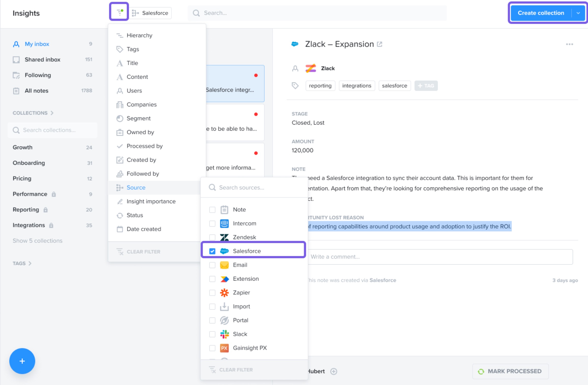Click the blue plus add note button

coord(22,361)
